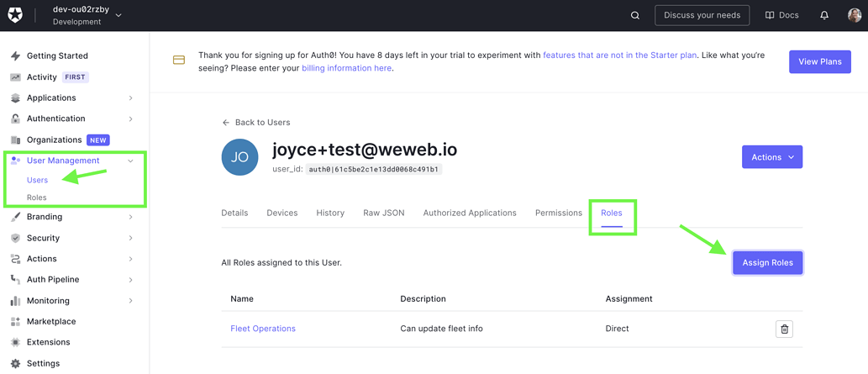Screen dimensions: 868x374
Task: Click the Applications layers icon
Action: click(15, 98)
